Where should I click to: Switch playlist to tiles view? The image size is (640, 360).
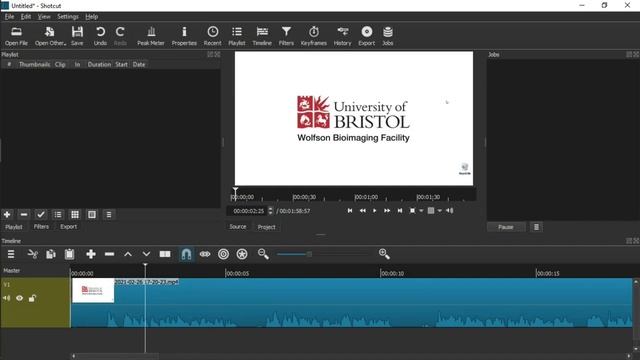(75, 214)
